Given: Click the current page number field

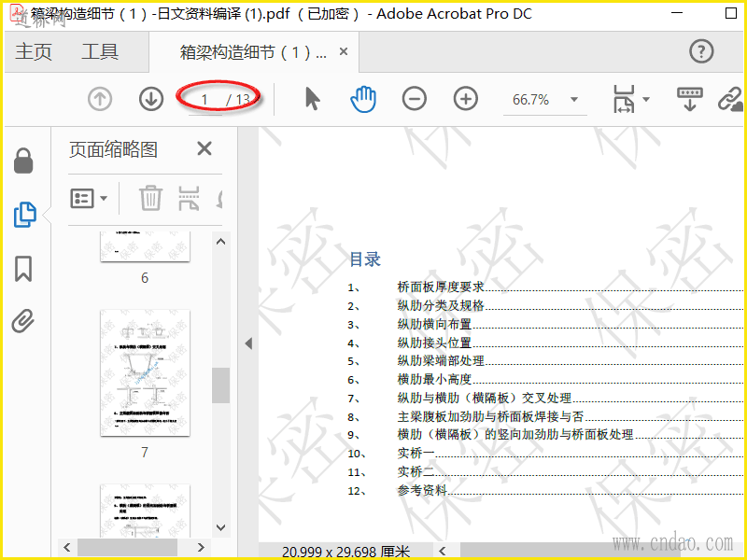Looking at the screenshot, I should 204,100.
